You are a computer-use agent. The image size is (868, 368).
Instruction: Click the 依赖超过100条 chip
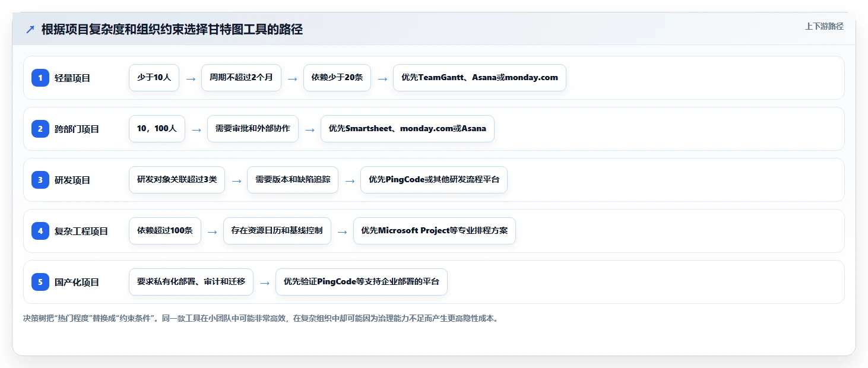click(x=165, y=231)
